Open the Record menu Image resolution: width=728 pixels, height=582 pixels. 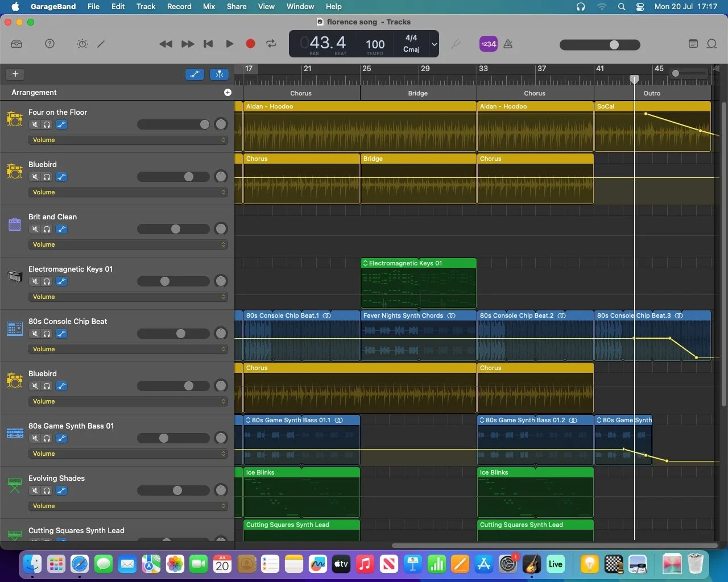point(179,7)
